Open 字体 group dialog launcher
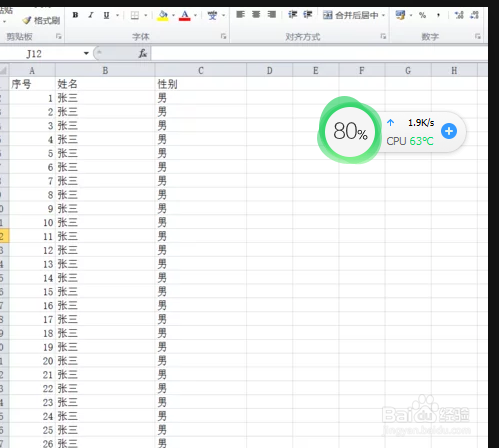 223,36
